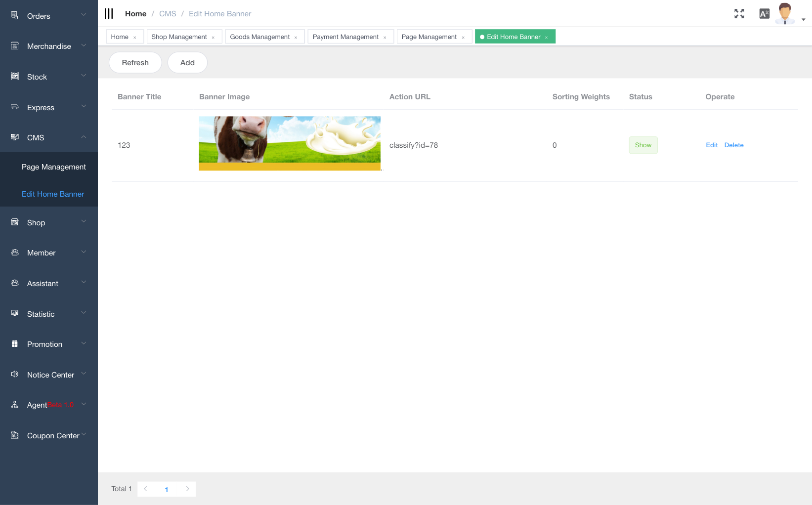Viewport: 812px width, 505px height.
Task: Edit the banner titled 123
Action: coord(712,145)
